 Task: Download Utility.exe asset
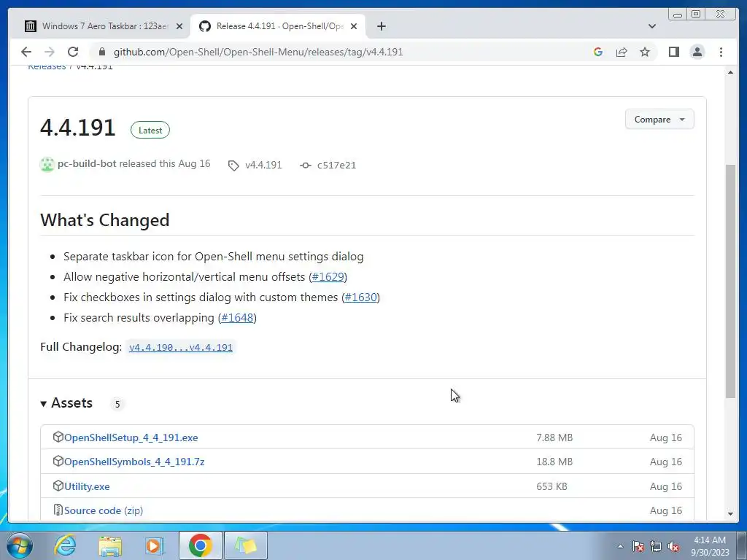point(87,486)
